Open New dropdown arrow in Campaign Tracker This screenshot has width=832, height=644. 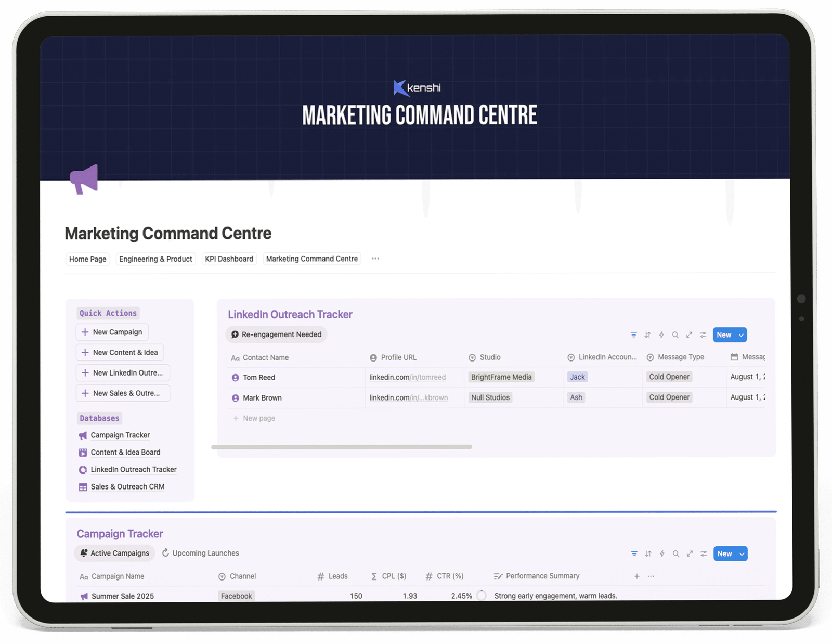tap(742, 554)
